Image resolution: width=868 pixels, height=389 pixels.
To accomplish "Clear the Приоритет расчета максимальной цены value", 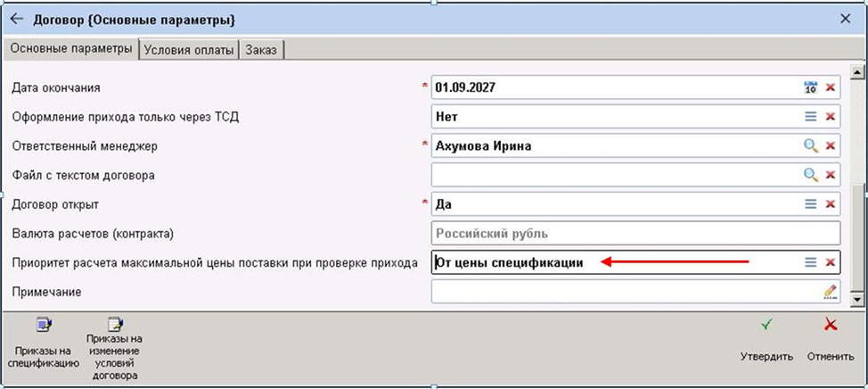I will tap(831, 262).
